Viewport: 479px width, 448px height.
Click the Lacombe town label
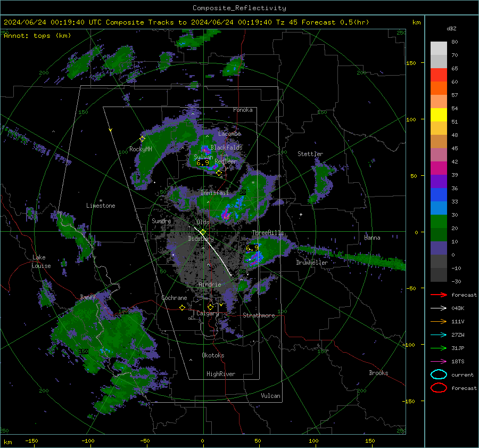tap(229, 134)
